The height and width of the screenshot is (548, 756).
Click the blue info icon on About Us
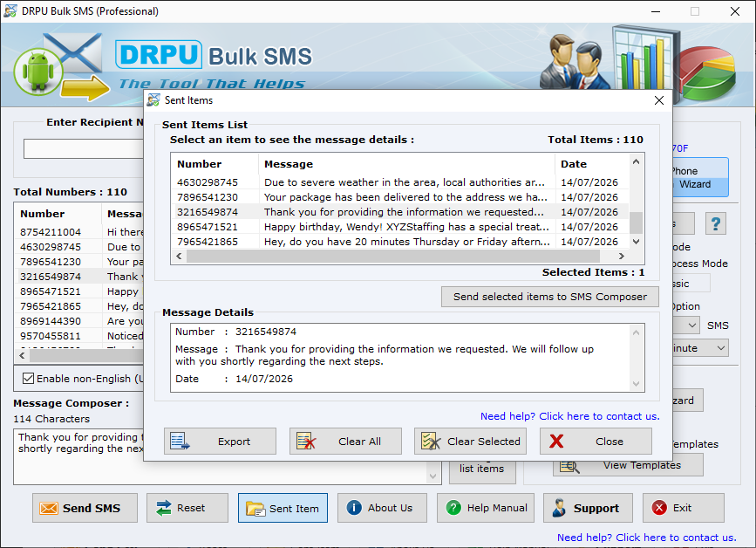(x=354, y=508)
